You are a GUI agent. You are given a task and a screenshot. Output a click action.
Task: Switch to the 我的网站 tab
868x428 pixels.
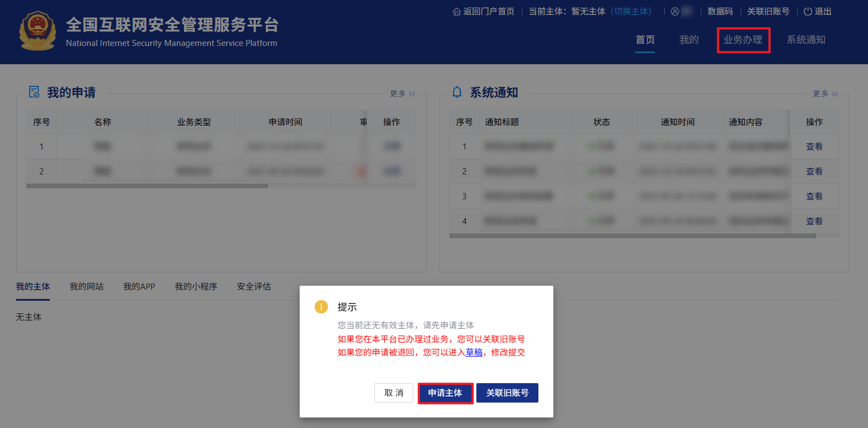point(86,287)
